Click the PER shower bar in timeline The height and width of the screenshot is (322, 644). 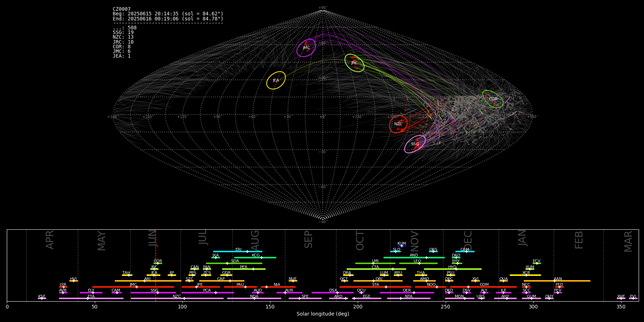click(244, 269)
